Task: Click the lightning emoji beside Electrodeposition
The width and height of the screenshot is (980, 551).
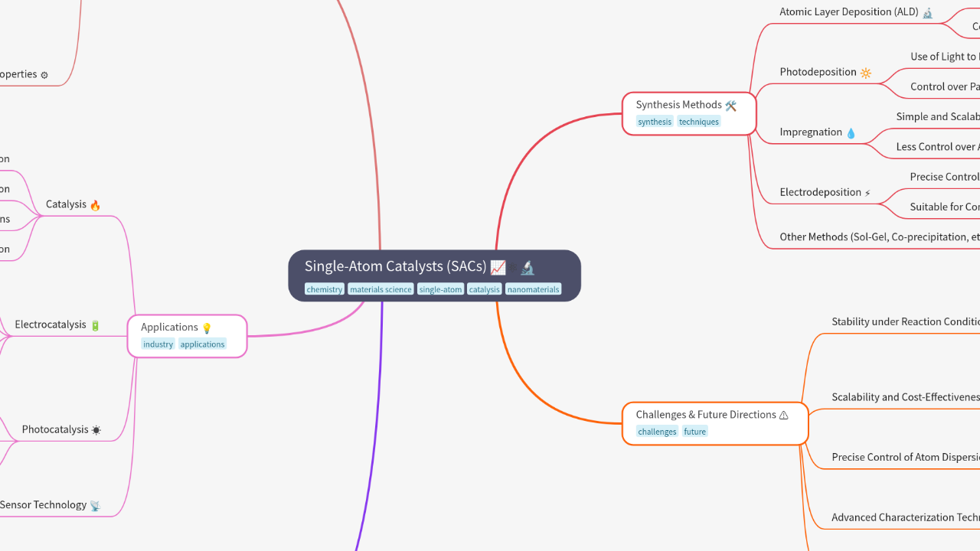Action: (x=867, y=193)
